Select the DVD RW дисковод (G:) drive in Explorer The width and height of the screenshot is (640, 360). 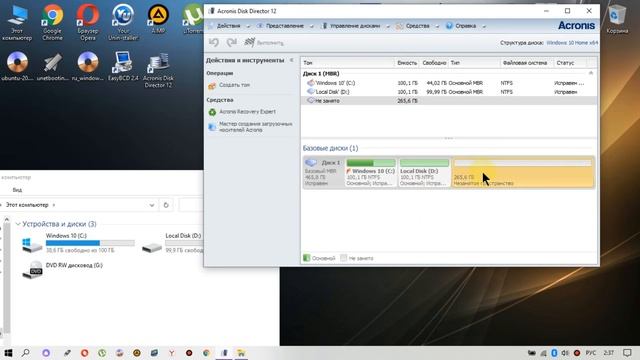[x=62, y=270]
